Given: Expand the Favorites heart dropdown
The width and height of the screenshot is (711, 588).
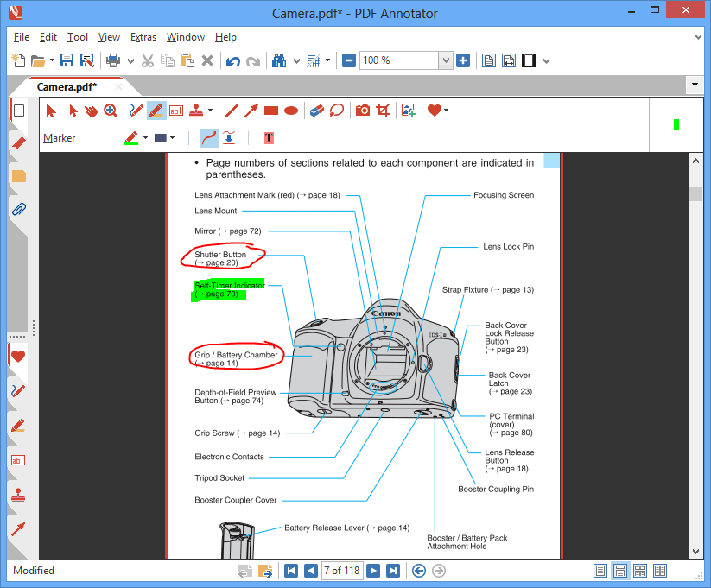Looking at the screenshot, I should click(447, 111).
